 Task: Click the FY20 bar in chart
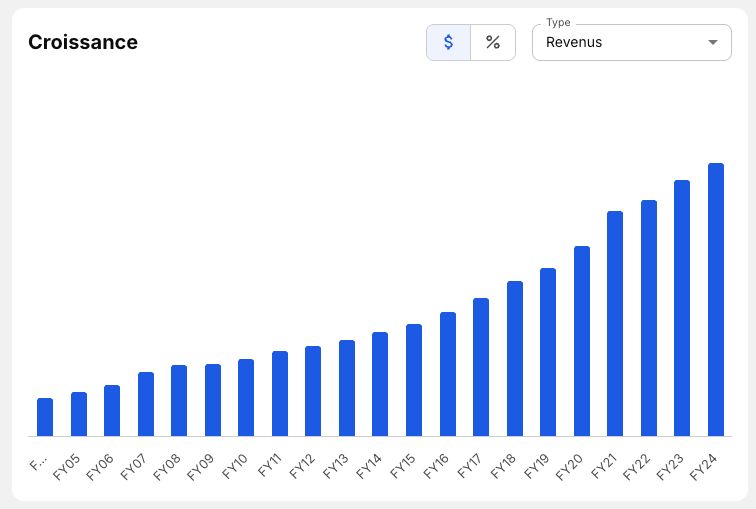click(581, 341)
